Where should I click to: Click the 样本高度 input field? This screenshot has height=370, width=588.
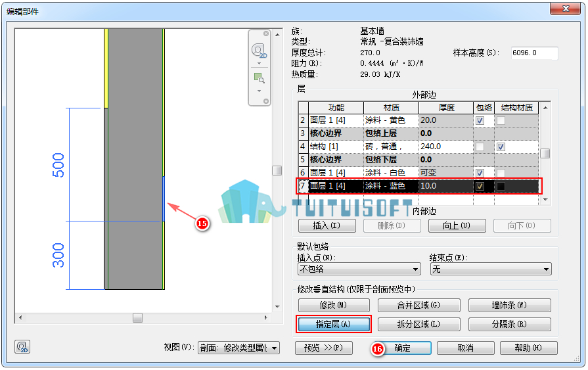coord(534,53)
